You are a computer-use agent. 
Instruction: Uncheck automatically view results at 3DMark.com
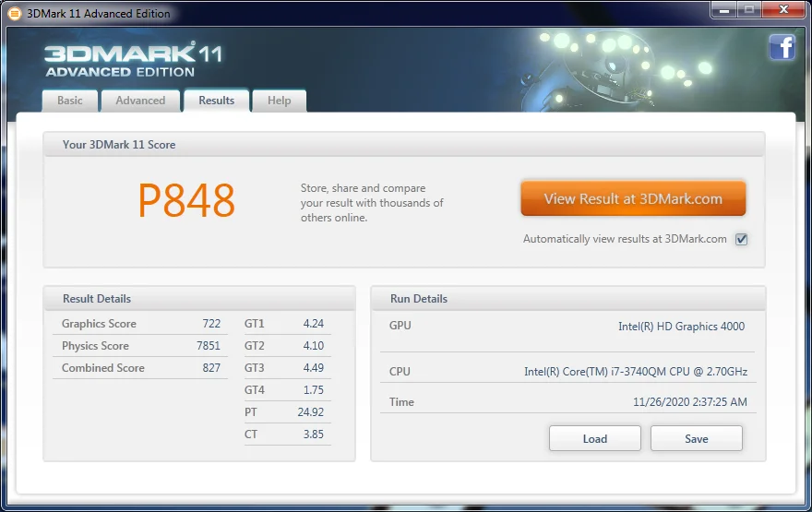[742, 239]
